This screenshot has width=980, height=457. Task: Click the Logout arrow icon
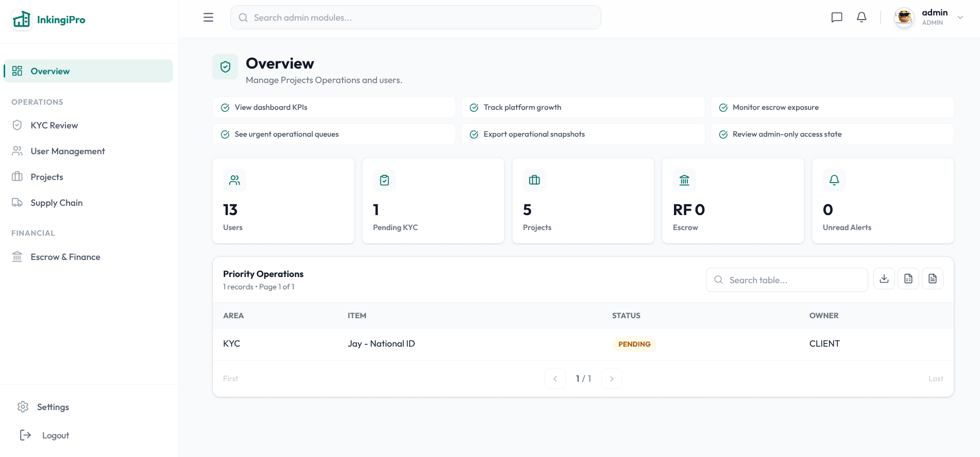coord(25,435)
